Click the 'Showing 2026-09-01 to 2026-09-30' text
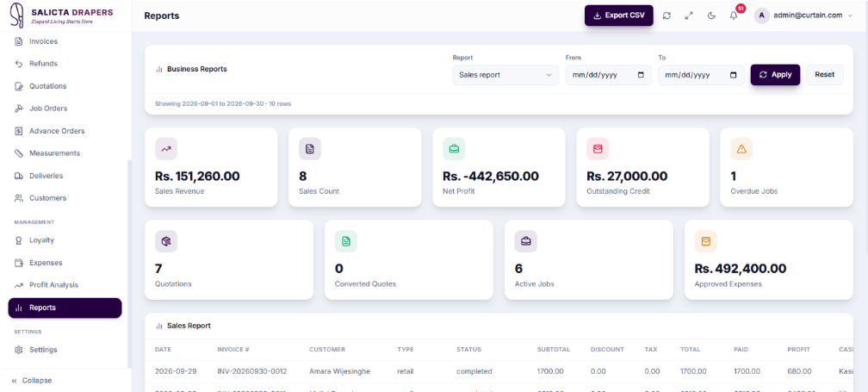Screen dimensions: 868x392 (222, 103)
